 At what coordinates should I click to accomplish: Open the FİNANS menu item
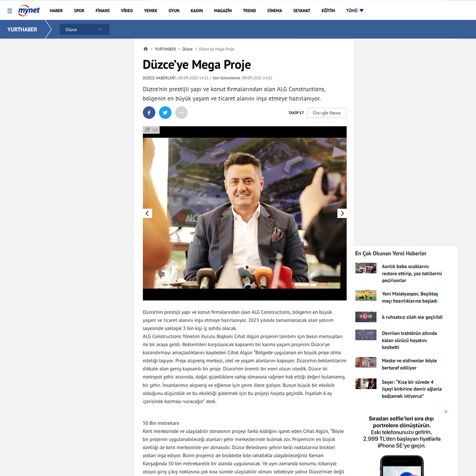point(103,10)
